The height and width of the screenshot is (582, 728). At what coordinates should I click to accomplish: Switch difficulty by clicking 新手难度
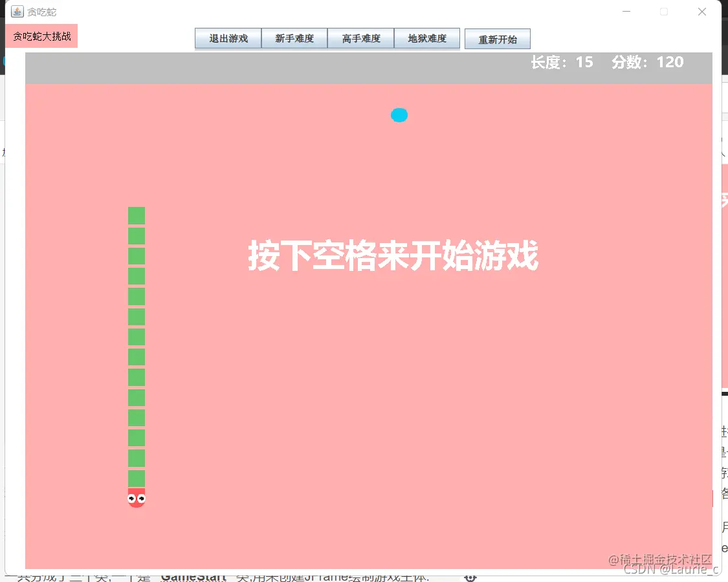coord(294,39)
